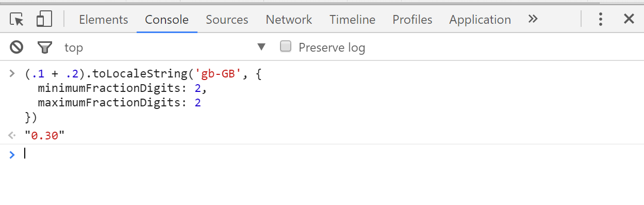Activate the inspect element picker icon
Viewport: 644px width, 205px height.
pyautogui.click(x=17, y=20)
